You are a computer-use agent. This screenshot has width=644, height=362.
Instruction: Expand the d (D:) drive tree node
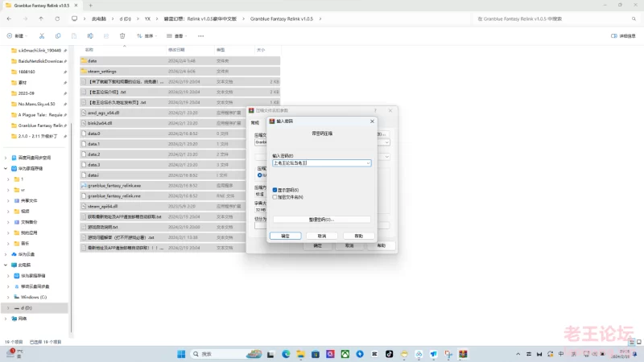click(8, 308)
